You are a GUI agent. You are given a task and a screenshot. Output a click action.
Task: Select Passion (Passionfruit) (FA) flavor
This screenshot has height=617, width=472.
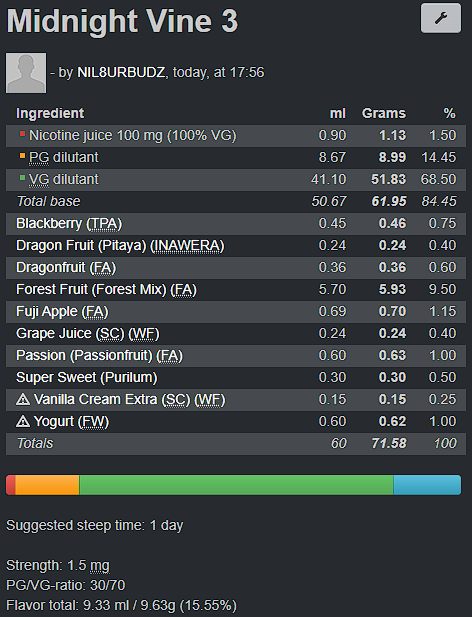pos(100,356)
